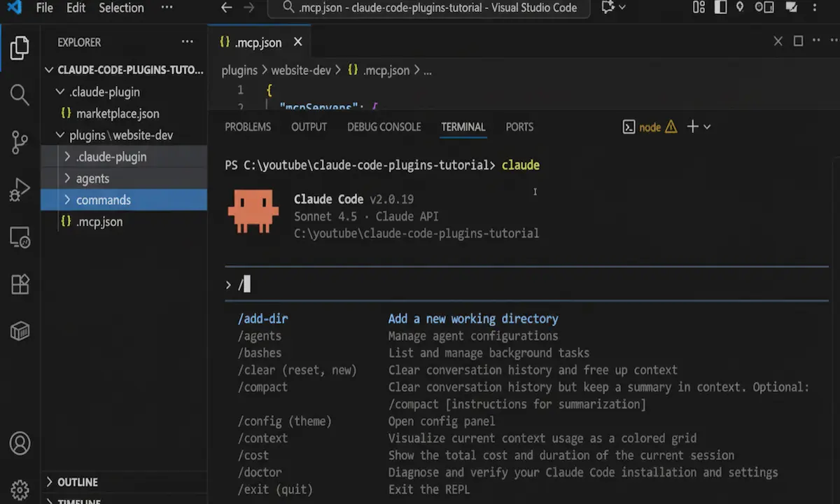
Task: Switch to the OUTPUT tab
Action: click(309, 127)
